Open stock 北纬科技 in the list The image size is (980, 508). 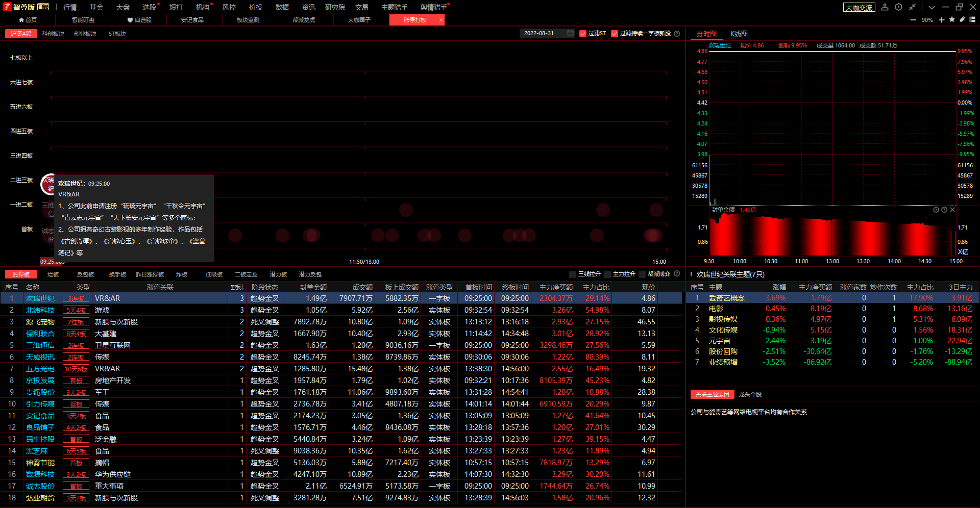pos(40,310)
